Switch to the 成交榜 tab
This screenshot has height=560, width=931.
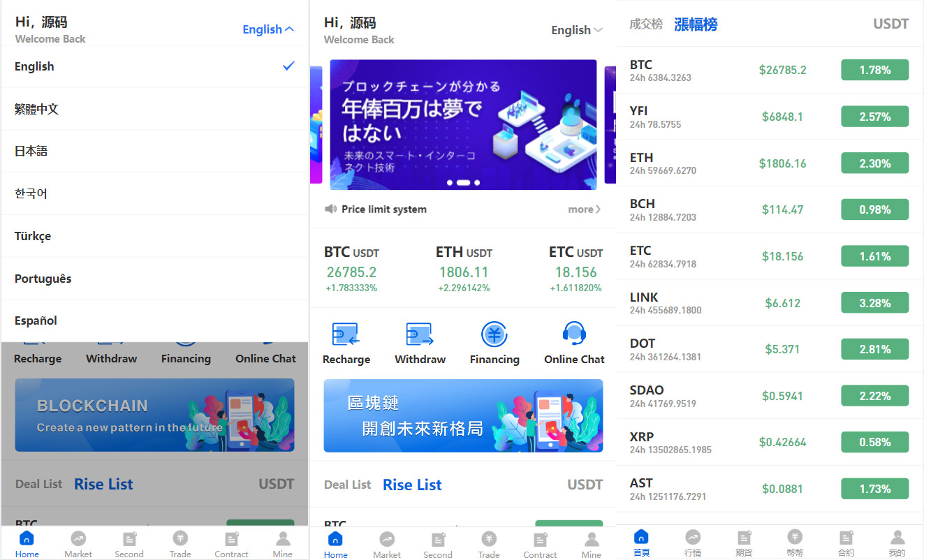(x=646, y=24)
